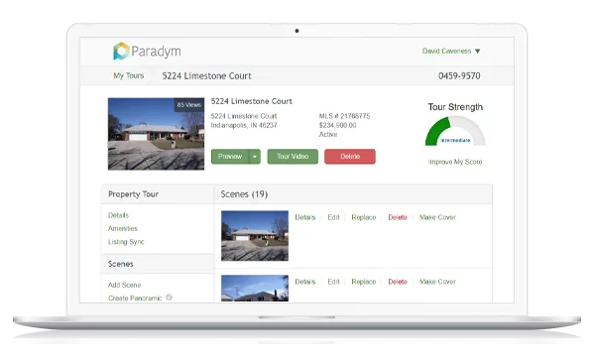
Task: Click the tour number 0459-9570
Action: (459, 76)
